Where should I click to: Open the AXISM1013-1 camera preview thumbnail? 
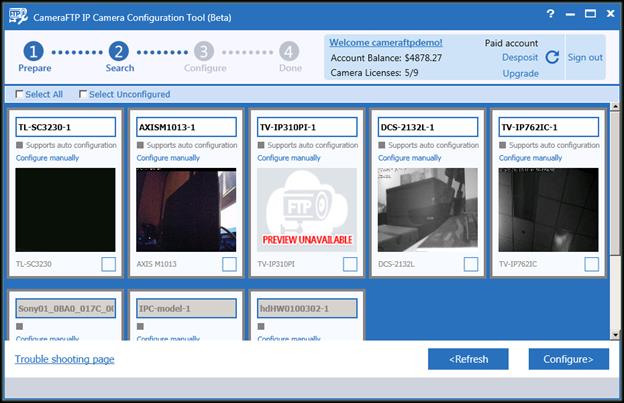[186, 209]
